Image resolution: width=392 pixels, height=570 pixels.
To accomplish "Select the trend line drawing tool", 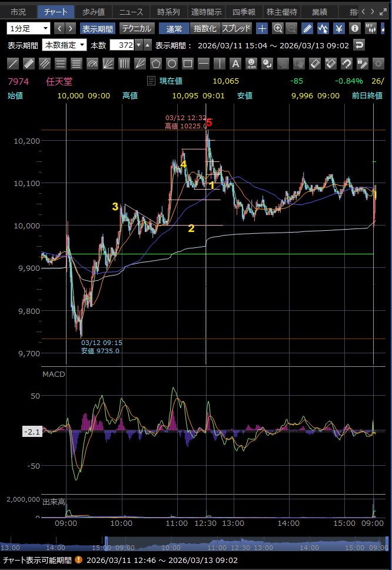I will pyautogui.click(x=13, y=63).
